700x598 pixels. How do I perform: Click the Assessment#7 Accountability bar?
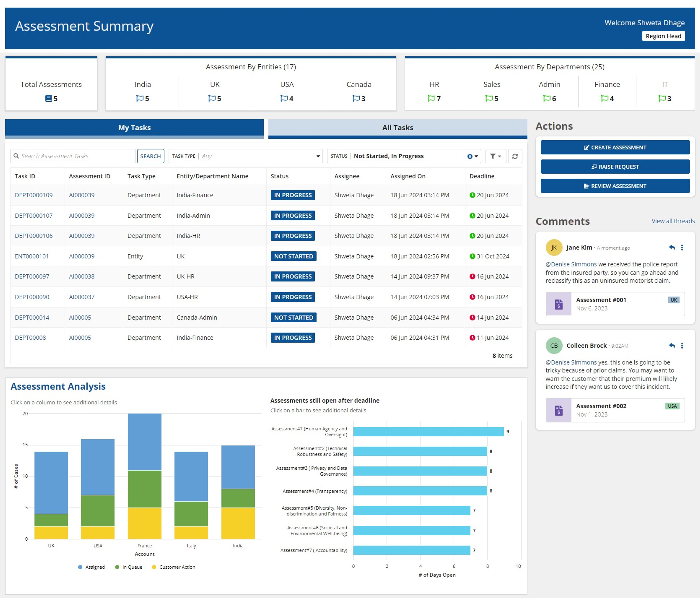tap(412, 550)
